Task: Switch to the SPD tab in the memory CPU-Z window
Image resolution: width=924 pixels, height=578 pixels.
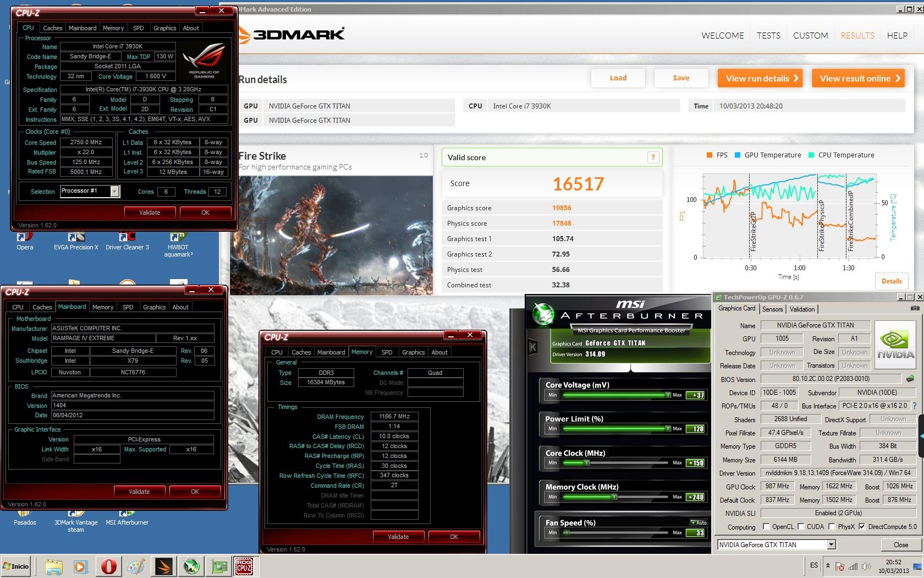Action: click(x=387, y=352)
